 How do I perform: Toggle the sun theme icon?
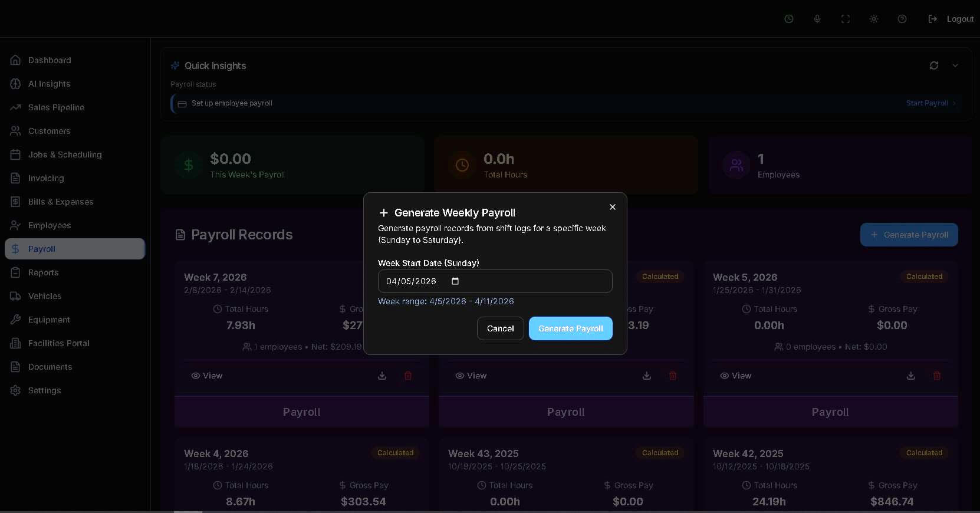[x=874, y=19]
